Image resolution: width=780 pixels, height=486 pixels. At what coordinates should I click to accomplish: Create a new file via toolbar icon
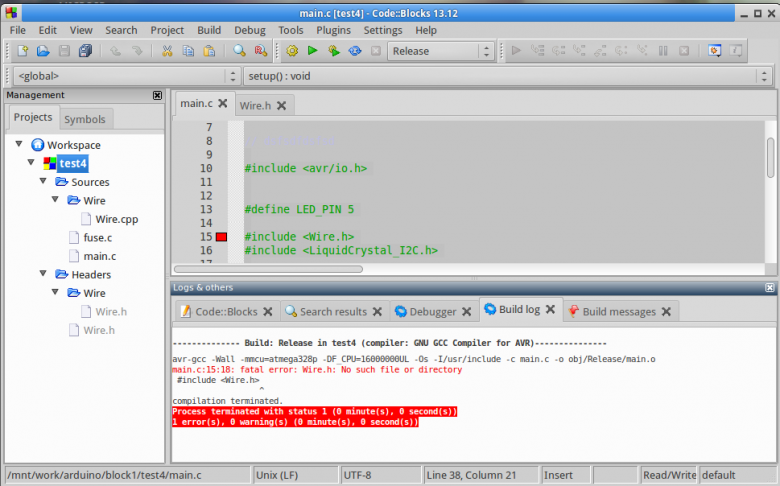[x=22, y=51]
